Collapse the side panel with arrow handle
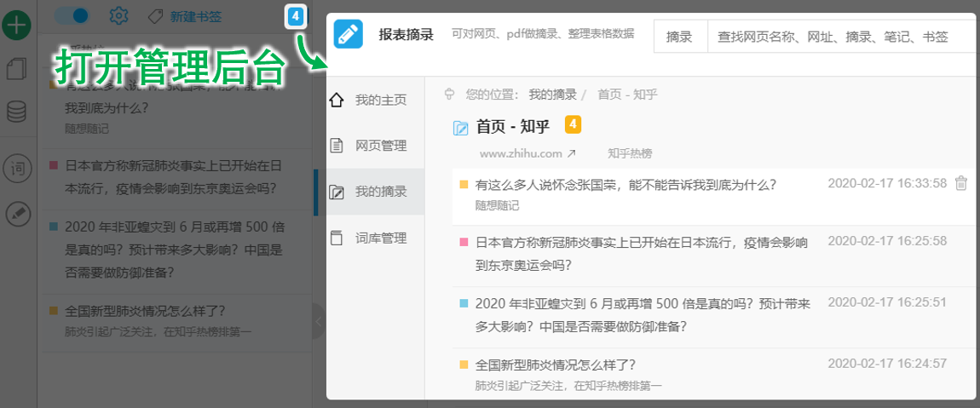 318,321
